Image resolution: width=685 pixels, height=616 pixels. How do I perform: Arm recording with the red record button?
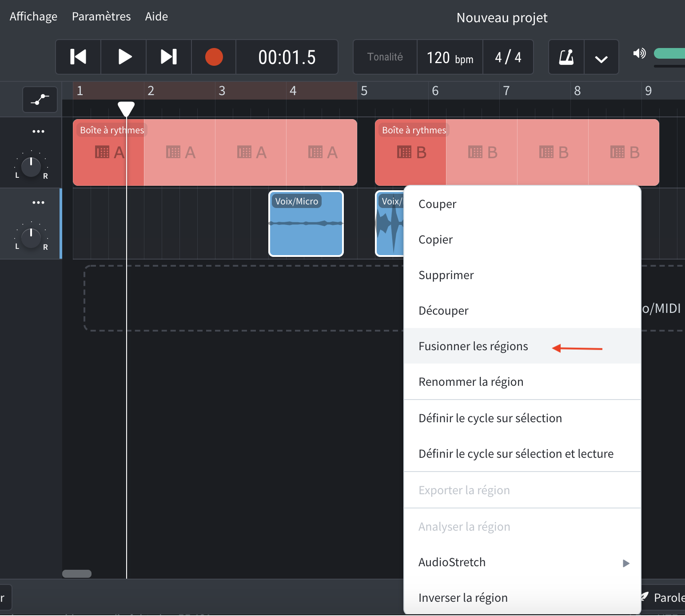214,57
